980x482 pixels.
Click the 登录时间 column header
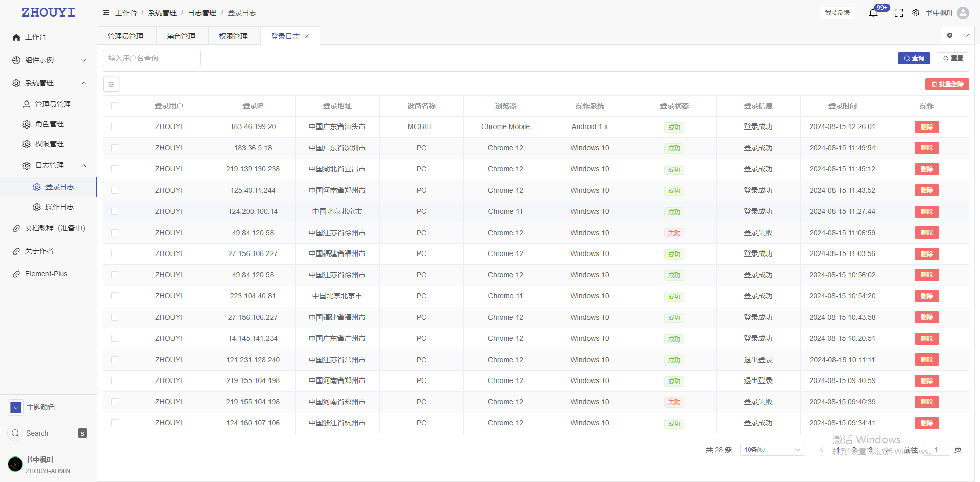coord(843,106)
